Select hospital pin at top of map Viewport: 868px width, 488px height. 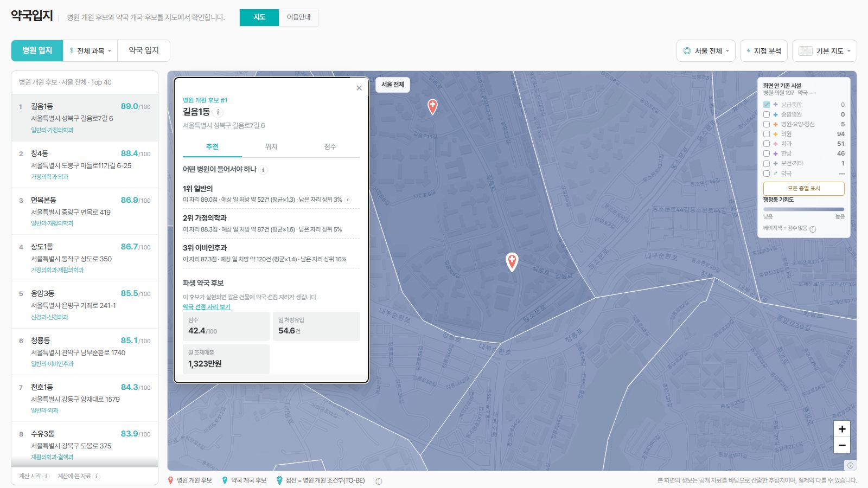click(x=432, y=106)
